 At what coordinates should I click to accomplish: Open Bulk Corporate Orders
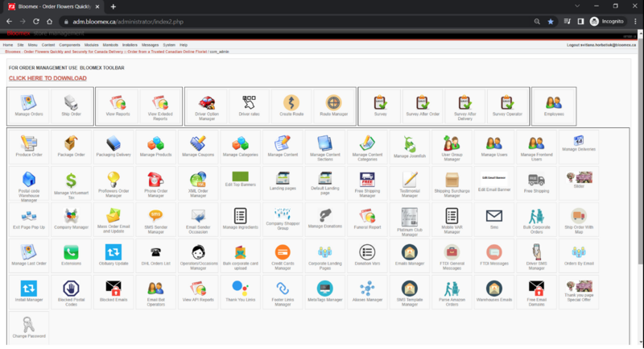coord(536,219)
